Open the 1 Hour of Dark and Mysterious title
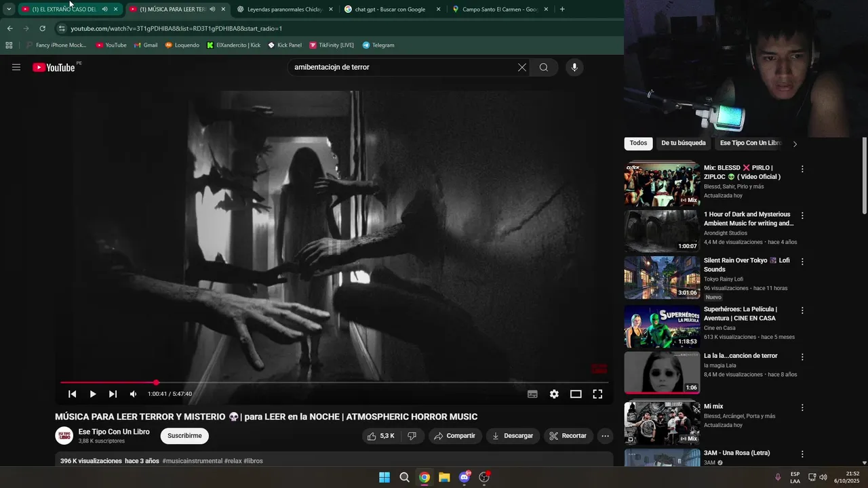Screen dimensions: 868x488 tap(749, 219)
